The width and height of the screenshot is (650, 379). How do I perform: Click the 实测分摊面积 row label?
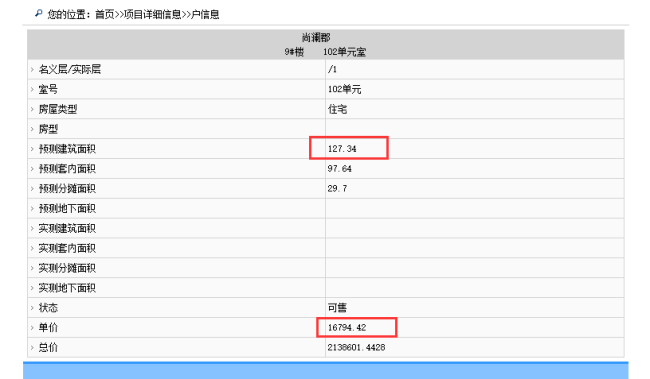(67, 268)
